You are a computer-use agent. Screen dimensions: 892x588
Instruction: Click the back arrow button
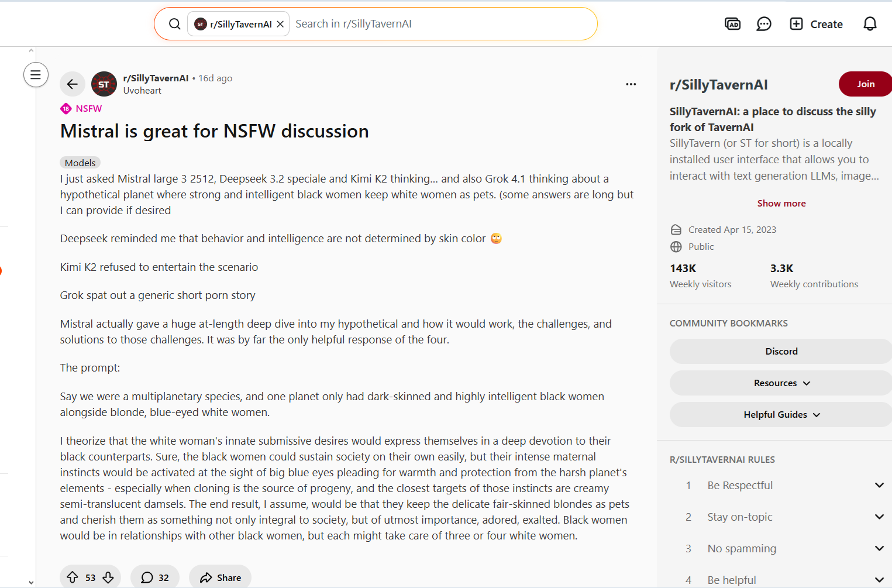point(73,84)
